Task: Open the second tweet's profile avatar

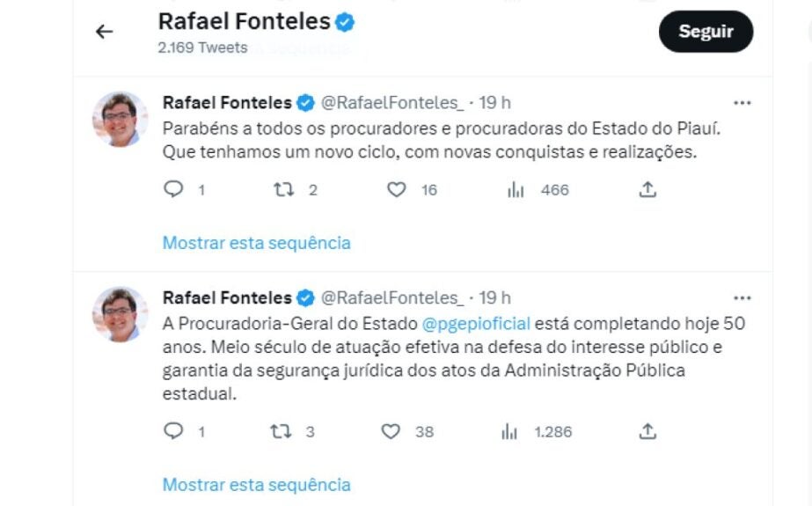Action: 121,315
